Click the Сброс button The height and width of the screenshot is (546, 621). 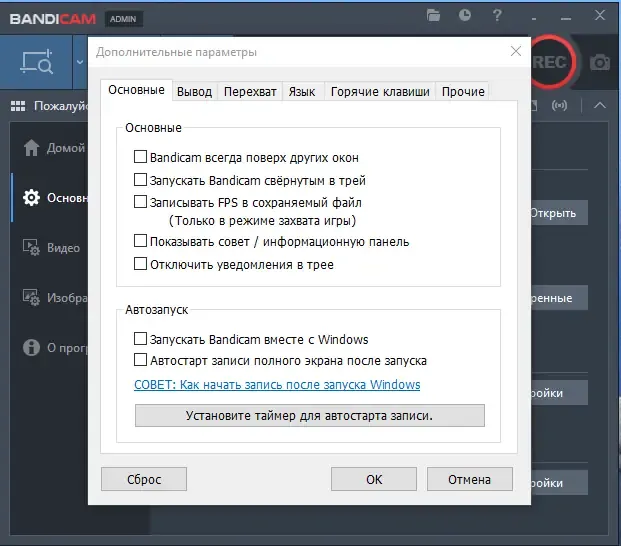[144, 479]
